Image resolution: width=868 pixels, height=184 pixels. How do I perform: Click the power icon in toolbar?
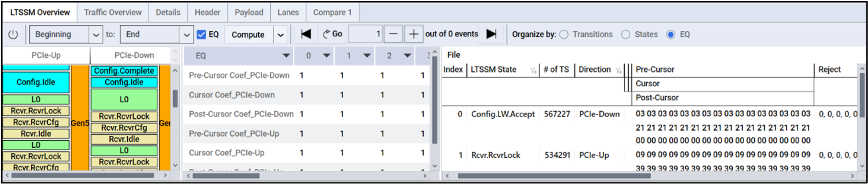(x=13, y=35)
